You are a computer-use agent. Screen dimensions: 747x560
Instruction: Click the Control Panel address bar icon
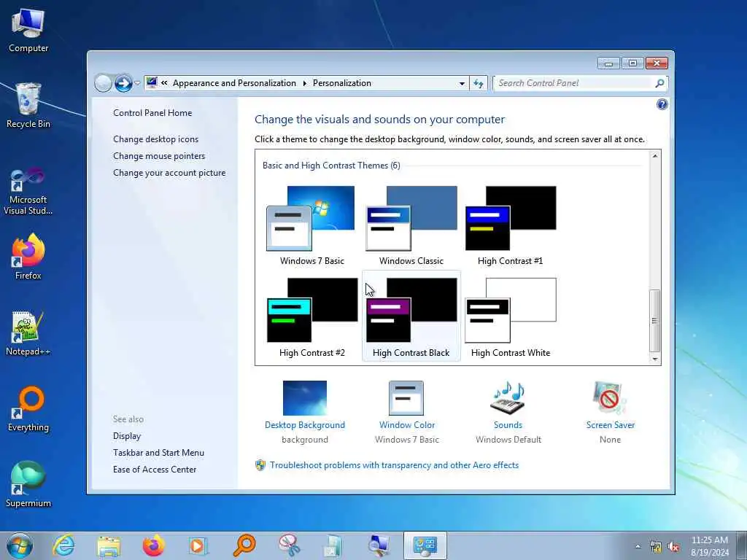tap(152, 83)
